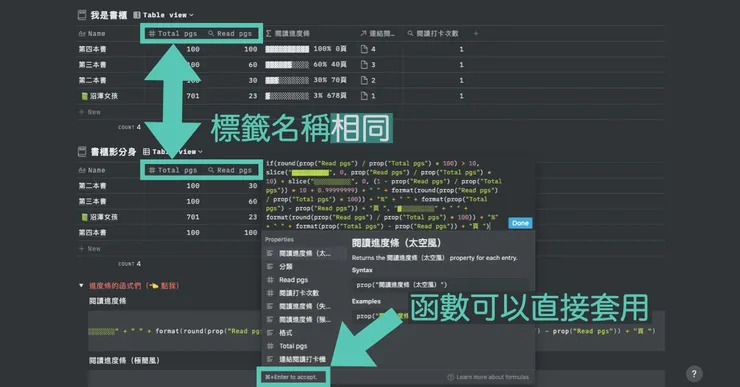Click 100% 0頁 progress bar of 第四本書

pyautogui.click(x=306, y=49)
